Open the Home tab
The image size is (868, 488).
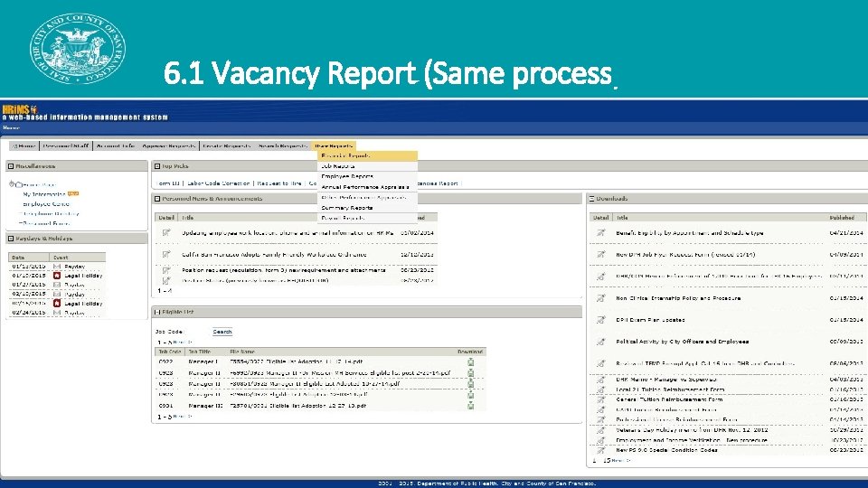[x=24, y=146]
